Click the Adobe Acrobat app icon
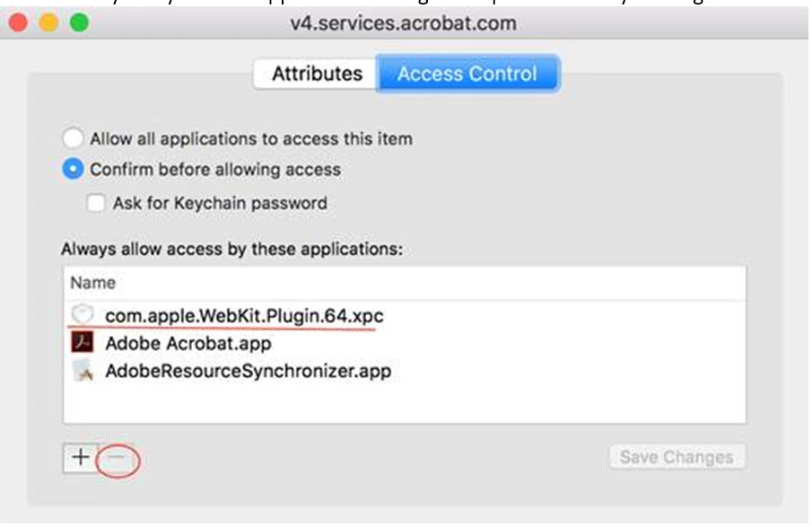 (x=83, y=343)
